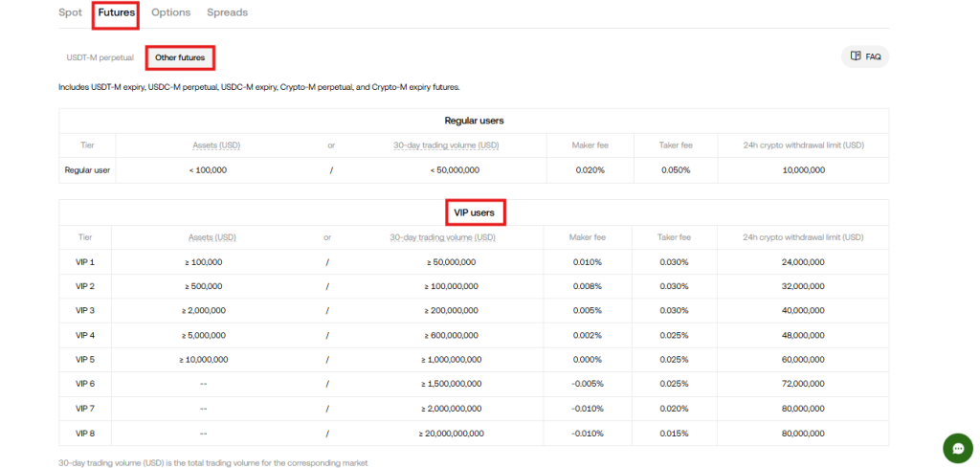Click the 48,000,000 withdrawal limit value
Viewport: 980px width, 468px height.
(x=803, y=335)
